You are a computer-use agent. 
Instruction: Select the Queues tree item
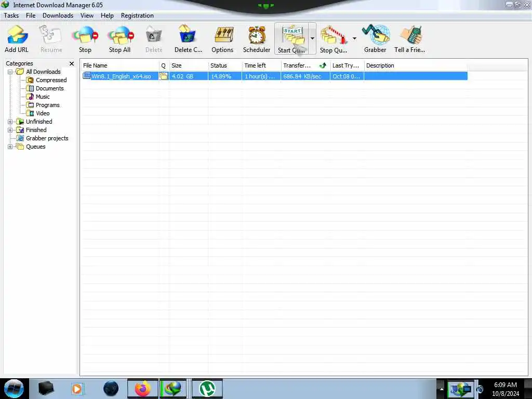click(36, 147)
